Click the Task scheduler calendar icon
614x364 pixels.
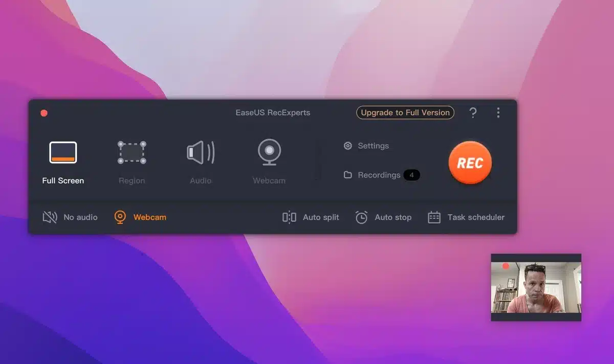pos(434,217)
